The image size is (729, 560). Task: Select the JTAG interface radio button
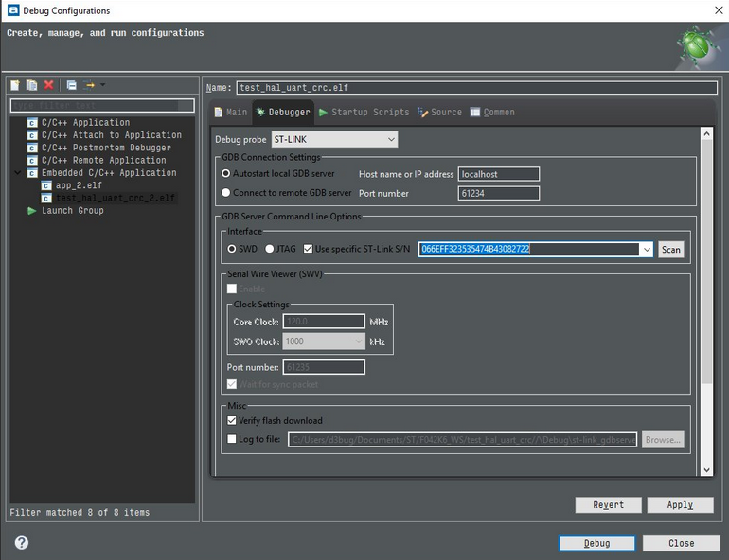[x=270, y=249]
